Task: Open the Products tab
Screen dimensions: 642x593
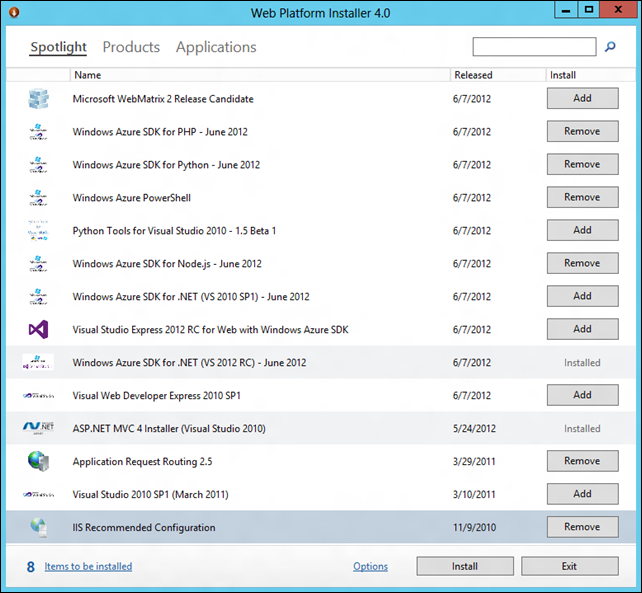Action: pos(131,47)
